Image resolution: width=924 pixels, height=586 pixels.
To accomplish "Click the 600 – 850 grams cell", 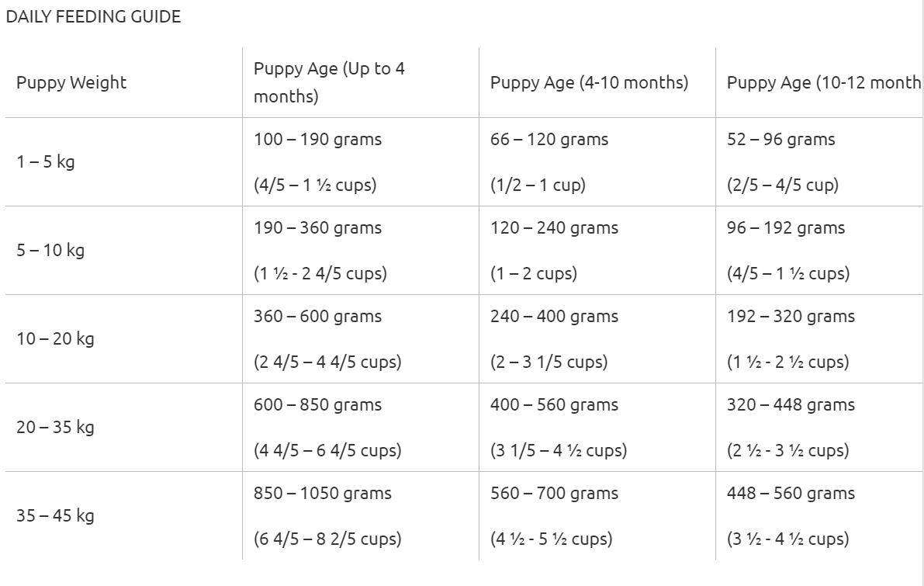I will (x=317, y=405).
